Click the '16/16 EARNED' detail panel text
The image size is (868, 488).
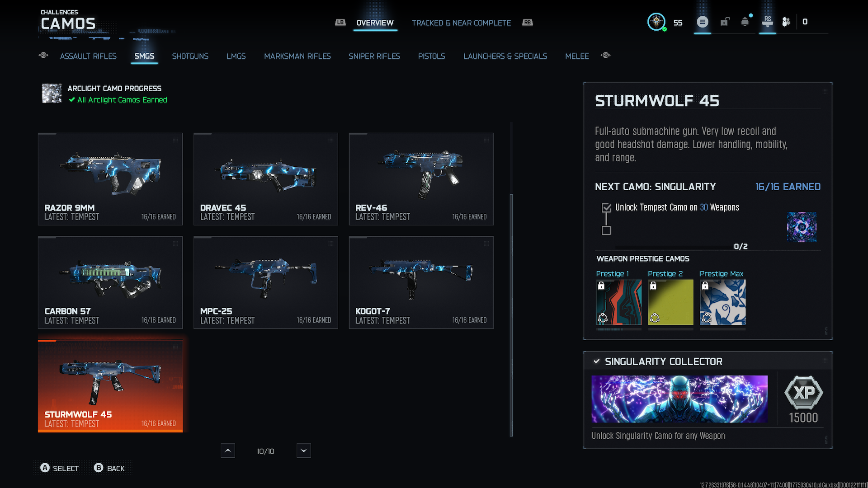click(x=788, y=187)
